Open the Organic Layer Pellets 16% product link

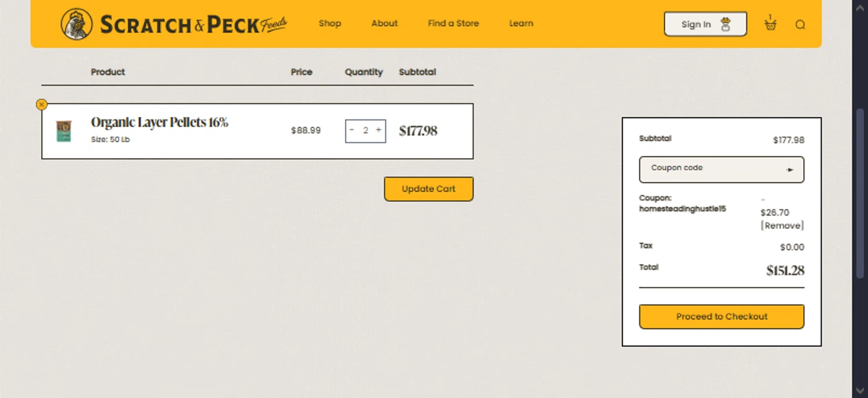(x=160, y=123)
